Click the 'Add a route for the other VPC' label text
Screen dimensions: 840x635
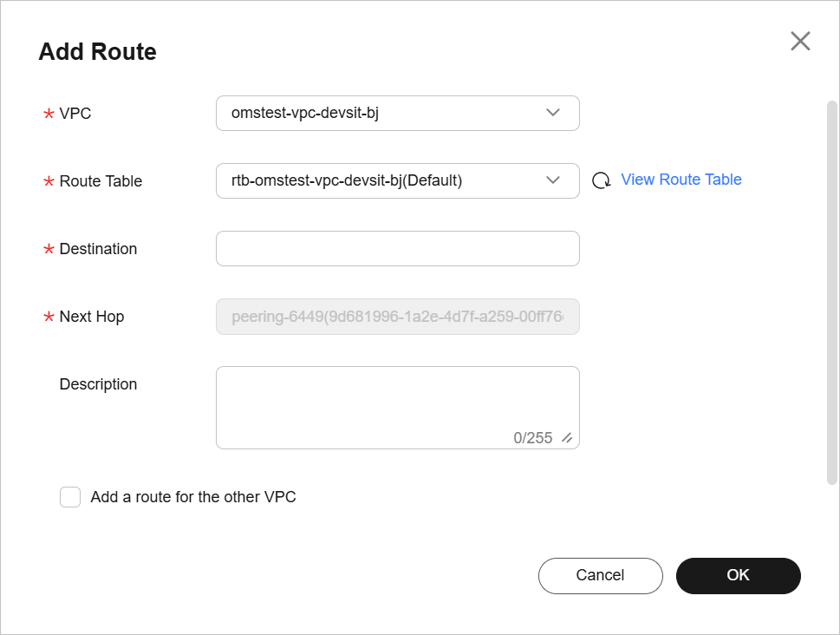pyautogui.click(x=193, y=497)
